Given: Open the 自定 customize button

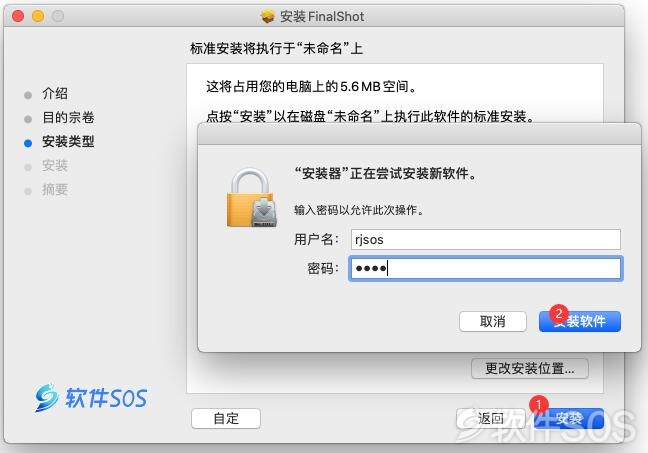Looking at the screenshot, I should 226,418.
